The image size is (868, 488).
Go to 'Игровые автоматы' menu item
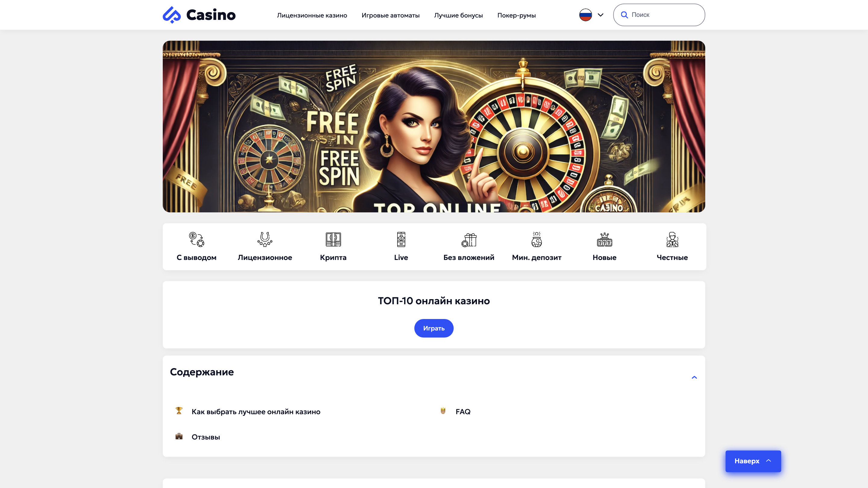click(391, 15)
